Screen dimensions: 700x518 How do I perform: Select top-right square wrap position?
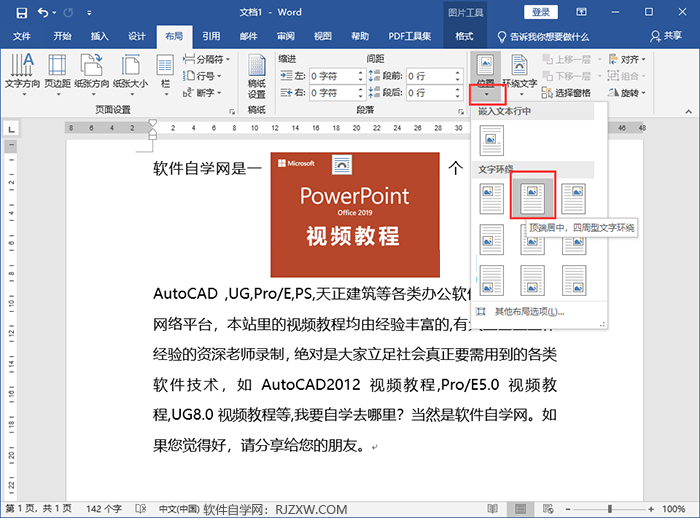point(574,198)
